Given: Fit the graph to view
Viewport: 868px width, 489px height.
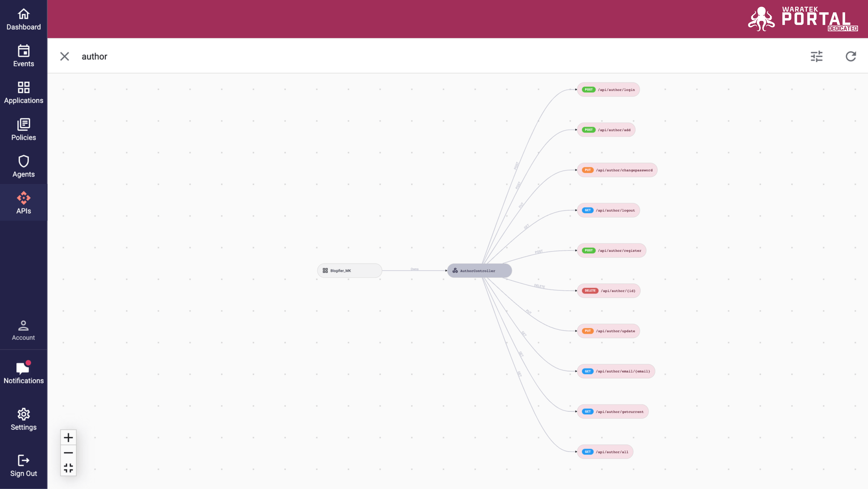Looking at the screenshot, I should pos(68,468).
